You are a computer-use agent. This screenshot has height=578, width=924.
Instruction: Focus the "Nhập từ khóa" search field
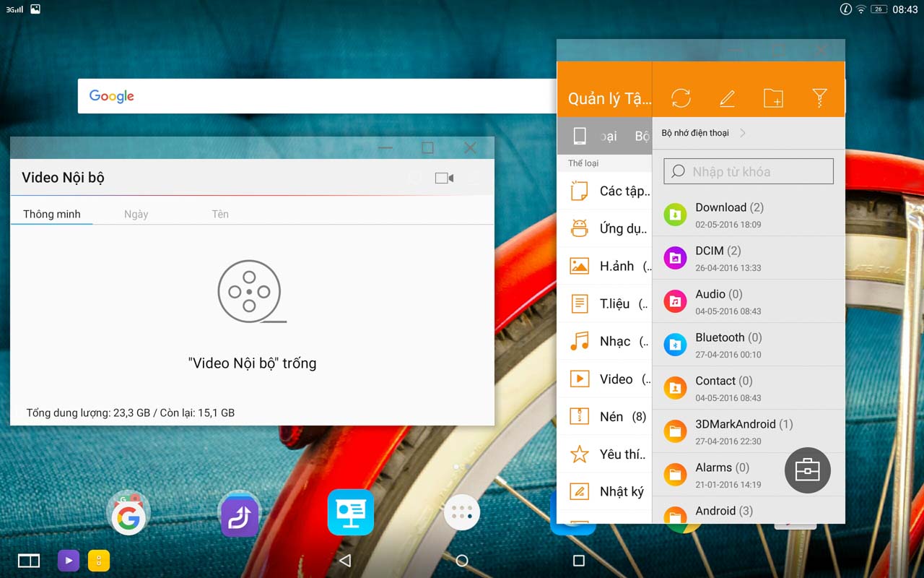point(749,171)
